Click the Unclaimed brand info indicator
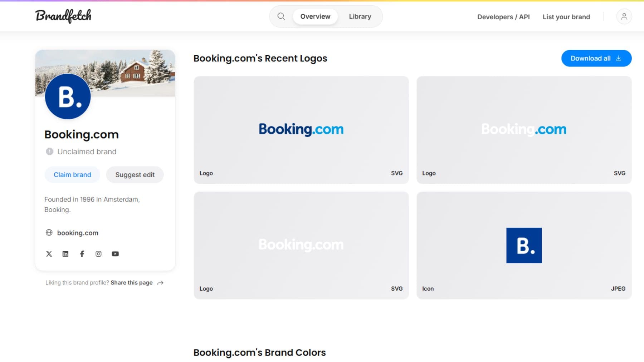Viewport: 644px width, 362px height. point(49,151)
